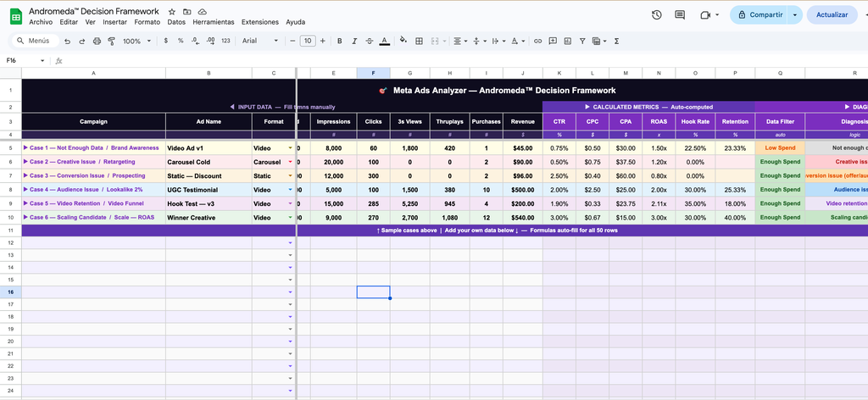
Task: Open the Ayuda menu
Action: 295,22
